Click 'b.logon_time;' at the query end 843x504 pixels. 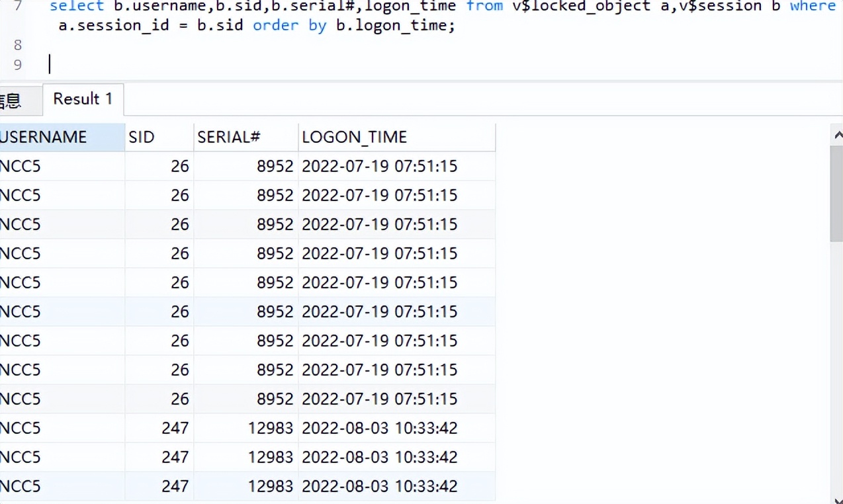tap(395, 26)
